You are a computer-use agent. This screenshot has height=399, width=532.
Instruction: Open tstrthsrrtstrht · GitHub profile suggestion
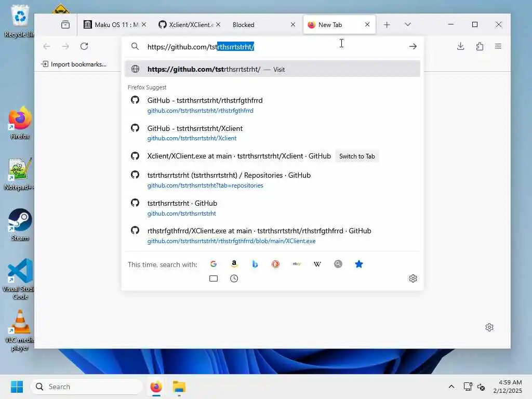tap(272, 208)
